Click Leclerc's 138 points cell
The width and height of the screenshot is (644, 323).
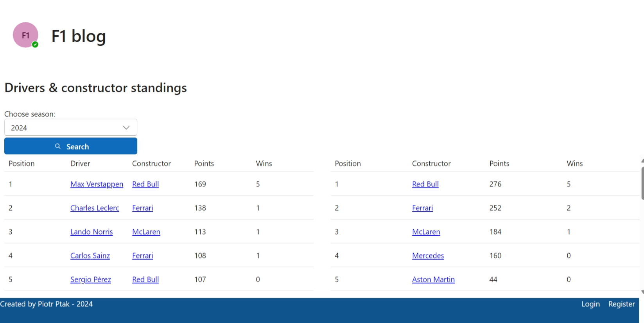pyautogui.click(x=200, y=208)
